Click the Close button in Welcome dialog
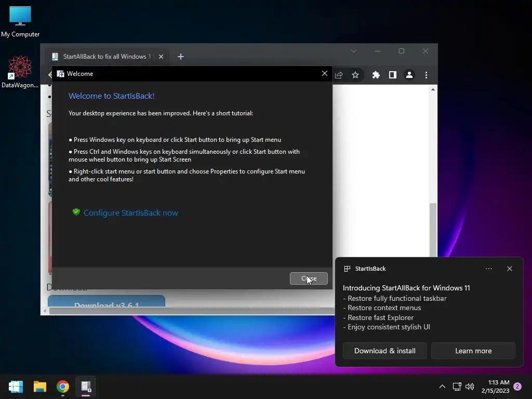 pos(309,278)
